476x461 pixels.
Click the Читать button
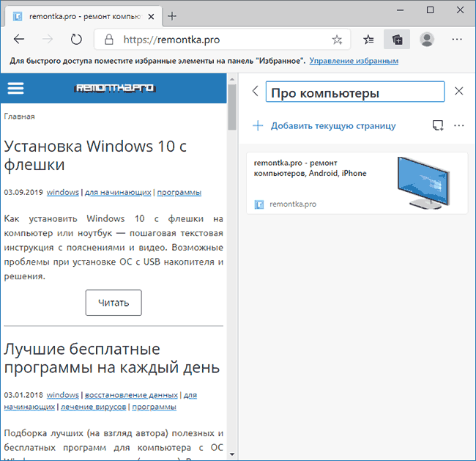coord(114,303)
